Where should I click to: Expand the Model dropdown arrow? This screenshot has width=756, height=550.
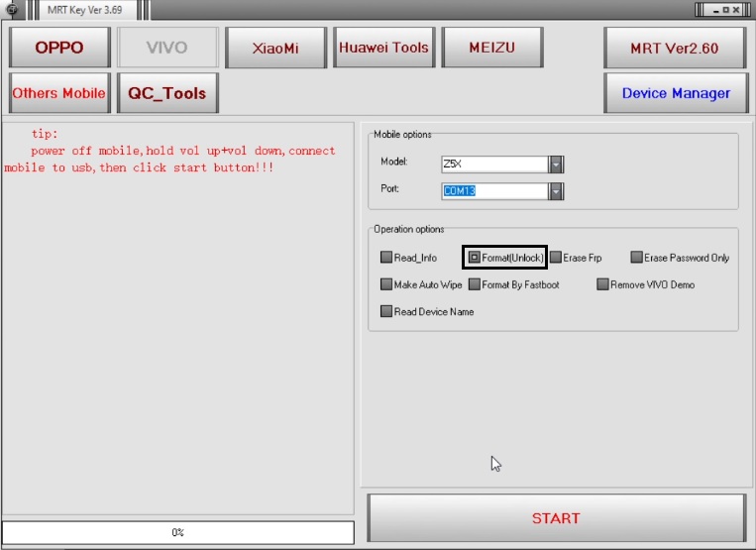(556, 165)
